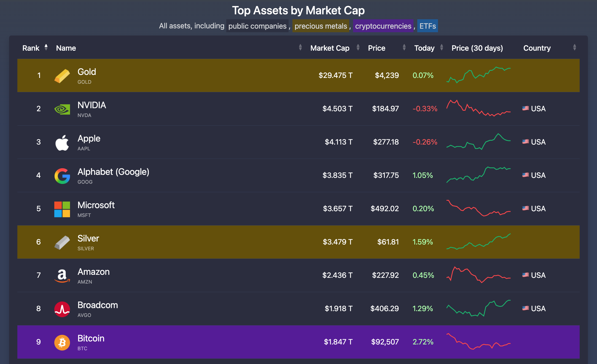Click Silver's 30-day price chart
This screenshot has width=597, height=364.
coord(478,242)
